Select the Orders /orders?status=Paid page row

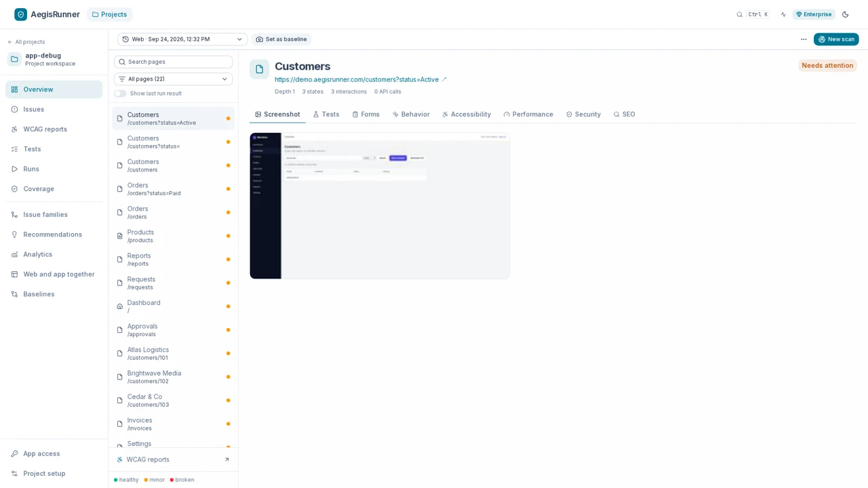173,189
